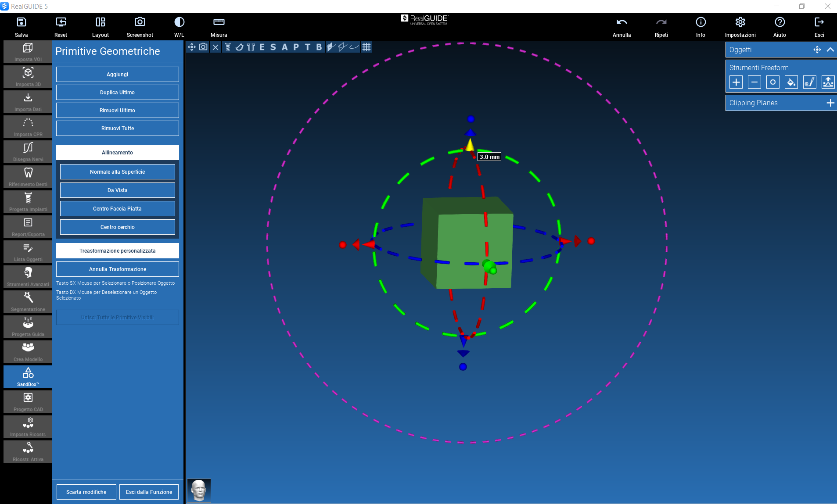Toggle the grid display in viewport toolbar
The width and height of the screenshot is (837, 504).
click(366, 47)
